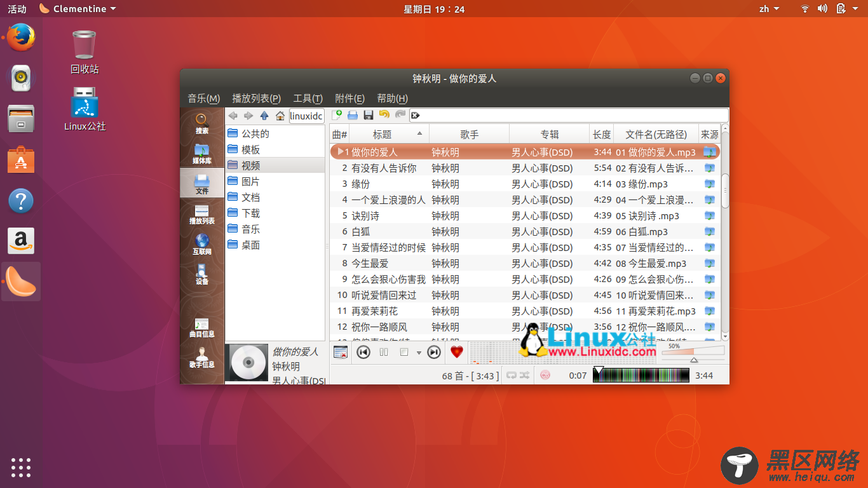Adjust the volume slider at 50%
The image size is (868, 488).
pyautogui.click(x=693, y=354)
